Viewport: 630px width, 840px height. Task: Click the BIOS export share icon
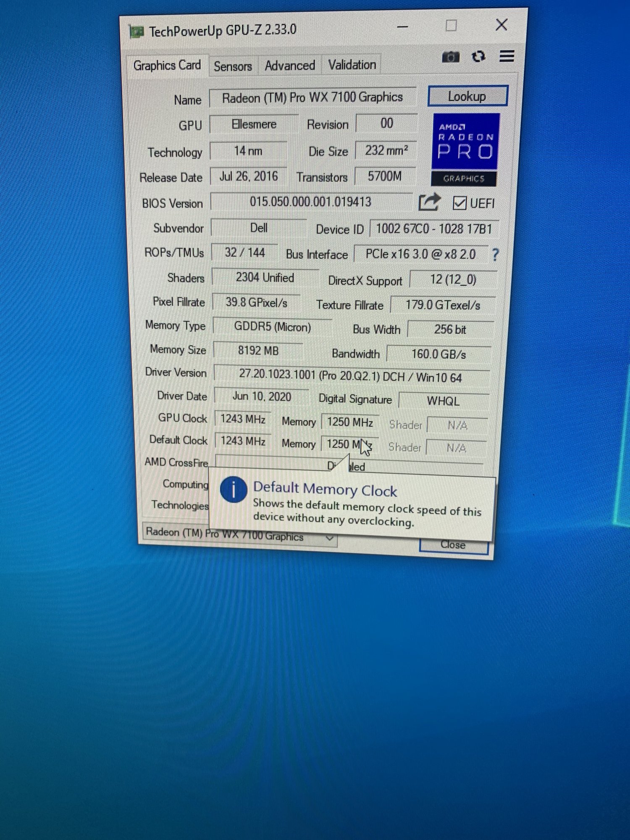pyautogui.click(x=429, y=202)
